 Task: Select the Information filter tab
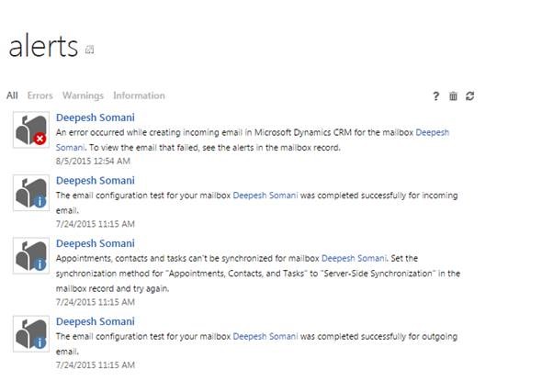[x=139, y=95]
